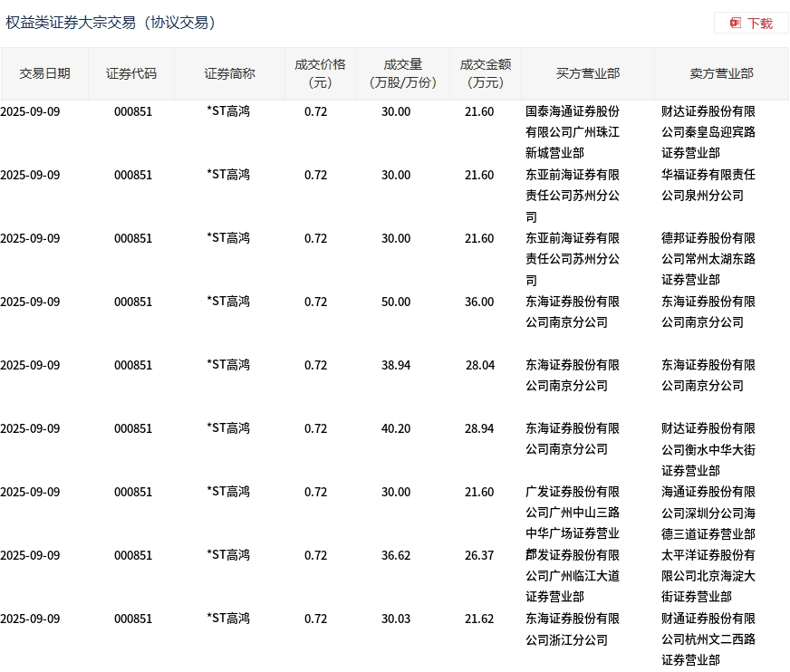Click the 成交量(万股/万份) column header

tap(402, 73)
